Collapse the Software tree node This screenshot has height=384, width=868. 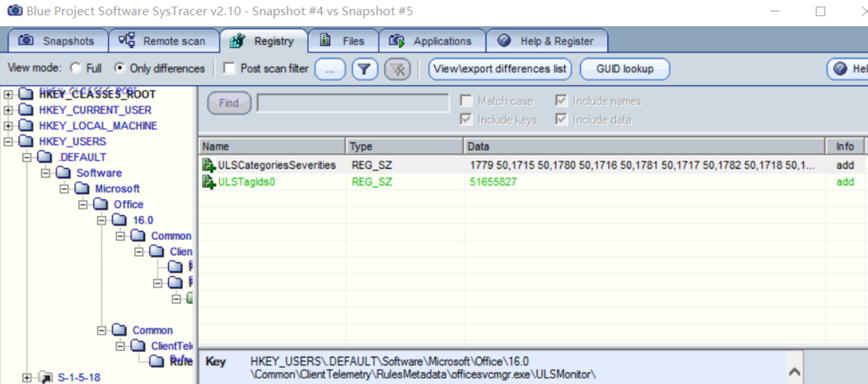pyautogui.click(x=46, y=172)
